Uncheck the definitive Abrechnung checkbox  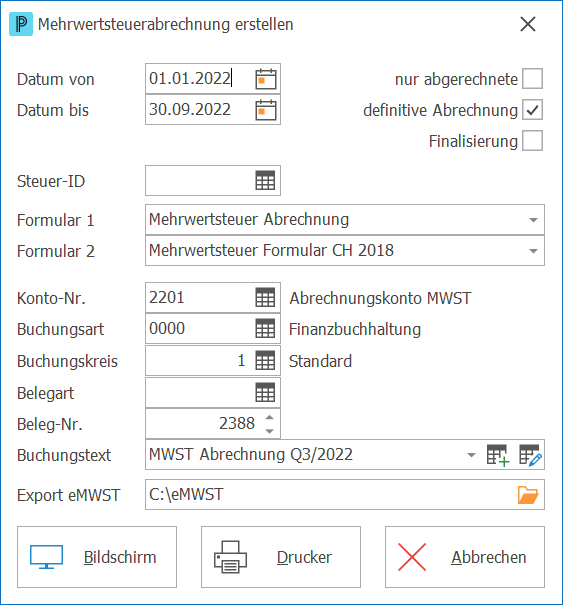point(533,110)
